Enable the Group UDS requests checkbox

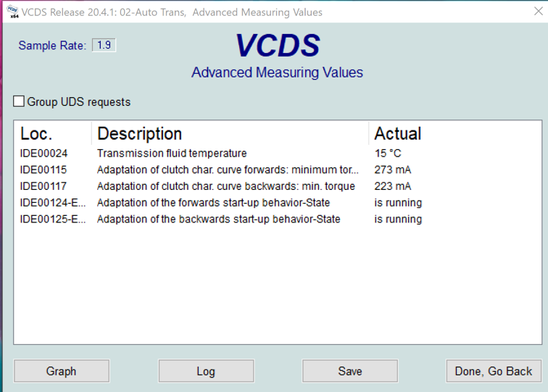click(x=19, y=101)
